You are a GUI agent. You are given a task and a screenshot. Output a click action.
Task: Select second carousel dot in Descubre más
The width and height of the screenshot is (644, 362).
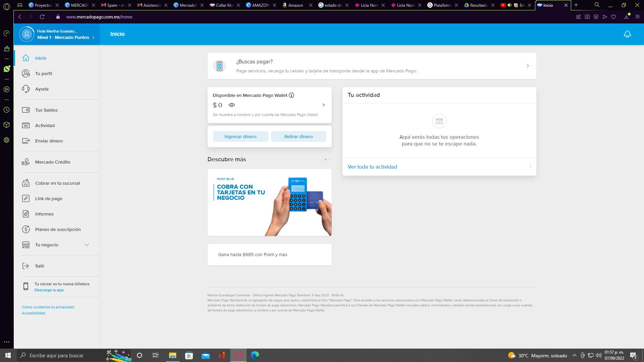click(x=330, y=160)
